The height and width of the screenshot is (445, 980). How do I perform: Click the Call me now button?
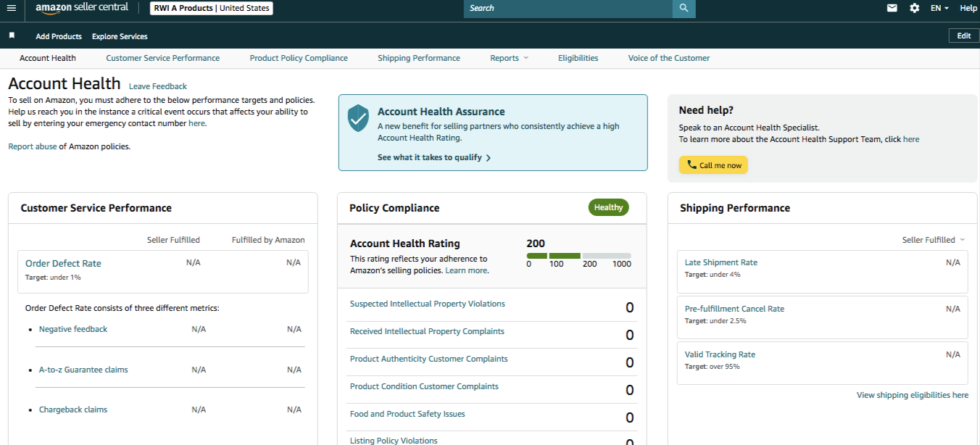tap(713, 165)
